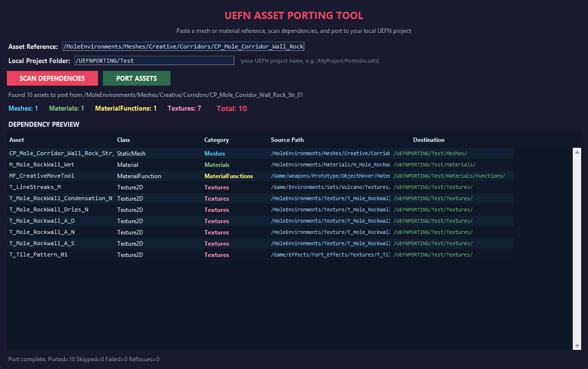
Task: Select the T_LineStreaks_M asset row
Action: (260, 187)
